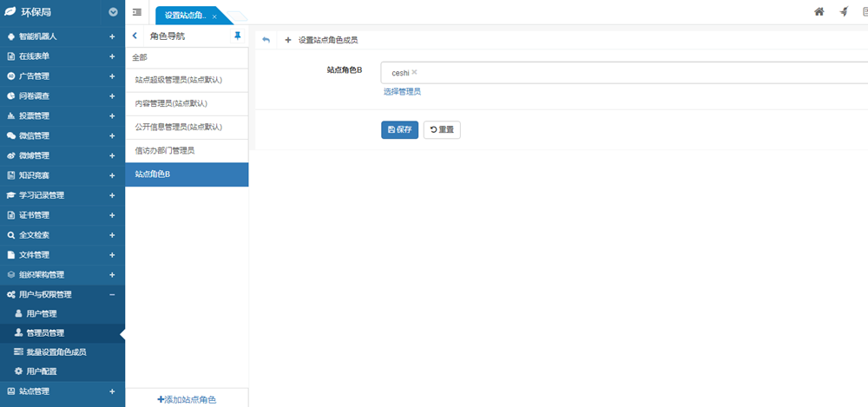Expand the 智能机器人 menu plus sign
868x407 pixels.
(112, 36)
